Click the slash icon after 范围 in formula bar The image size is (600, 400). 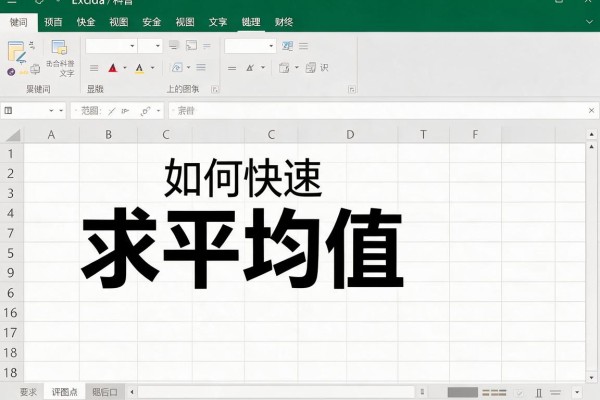[x=111, y=111]
